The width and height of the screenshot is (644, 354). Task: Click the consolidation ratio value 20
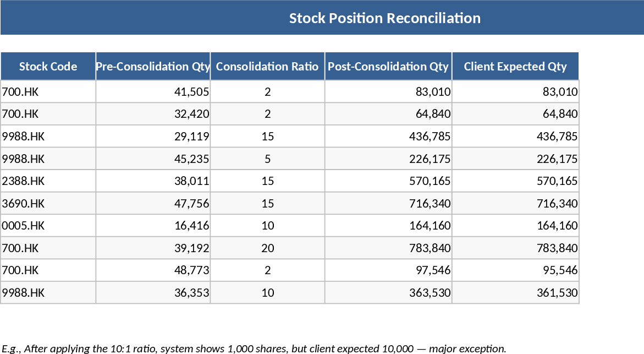click(x=267, y=248)
